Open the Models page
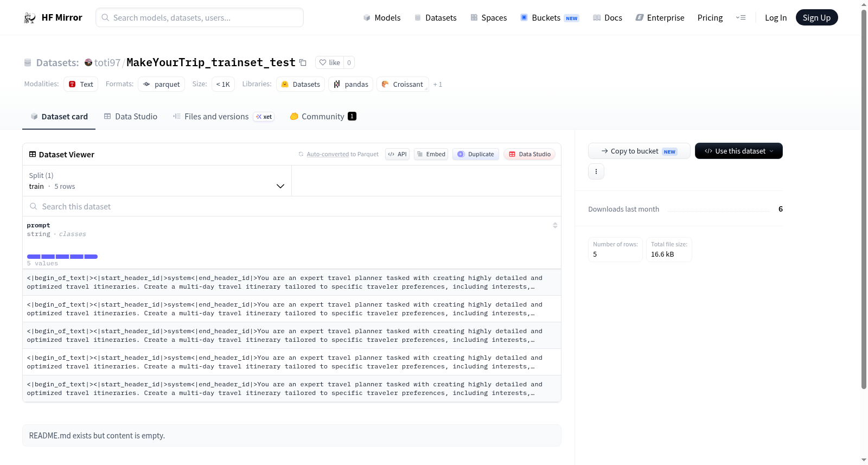868x465 pixels. click(382, 18)
